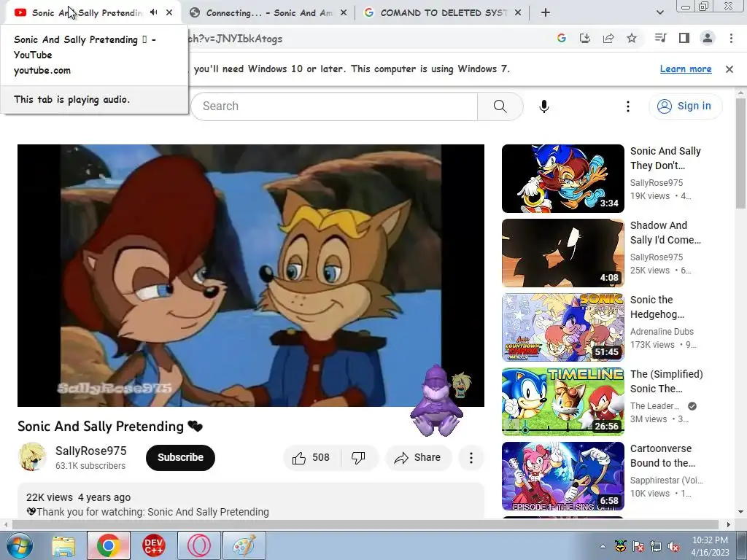Switch to the COMAND TO DELETED SYST tab
This screenshot has width=747, height=560.
tap(443, 13)
